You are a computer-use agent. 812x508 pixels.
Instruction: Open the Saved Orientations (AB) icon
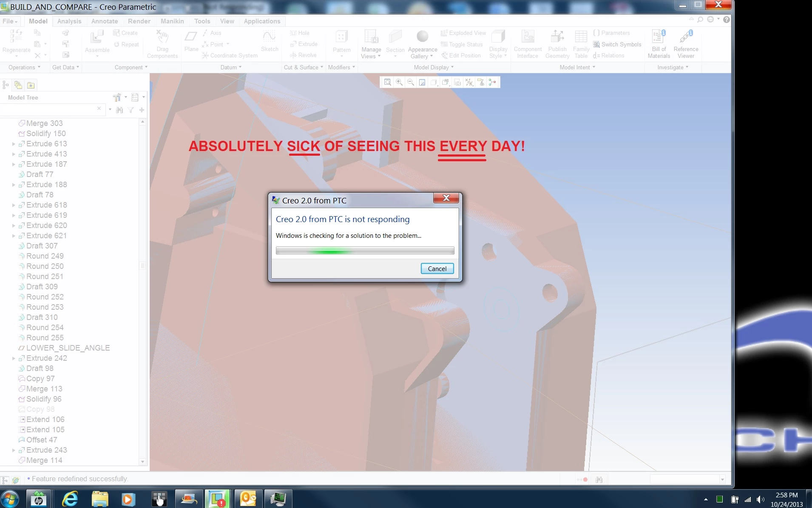[x=446, y=82]
